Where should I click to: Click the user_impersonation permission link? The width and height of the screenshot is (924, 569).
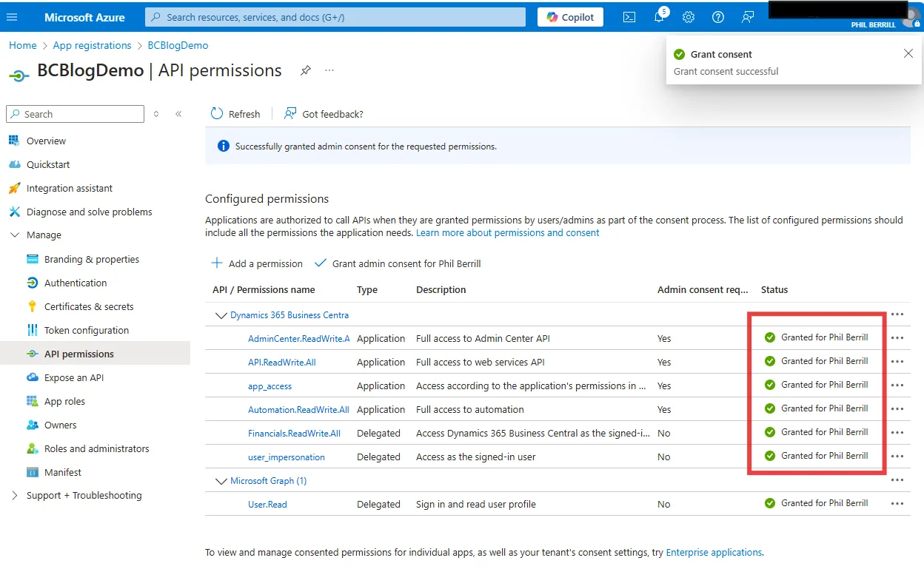click(x=287, y=457)
